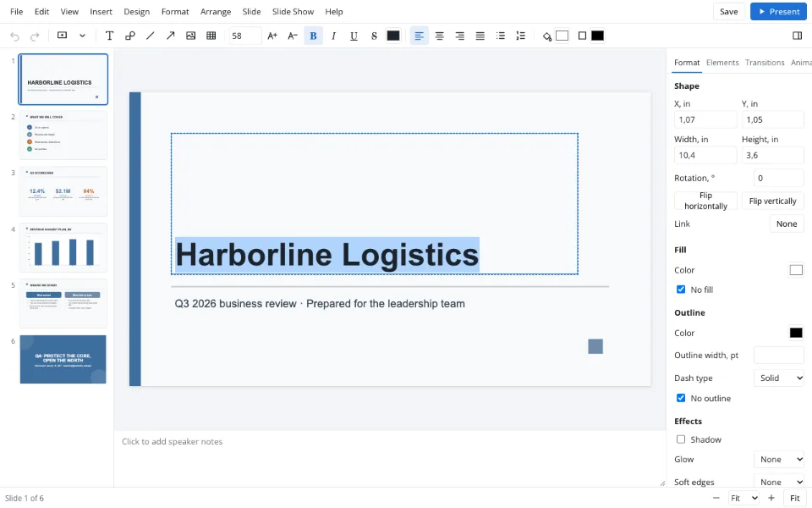Open the toolbar fill color swatch

[562, 36]
